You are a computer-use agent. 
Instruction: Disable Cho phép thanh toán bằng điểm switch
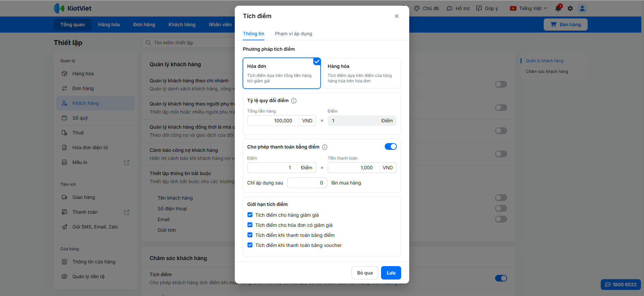(390, 146)
